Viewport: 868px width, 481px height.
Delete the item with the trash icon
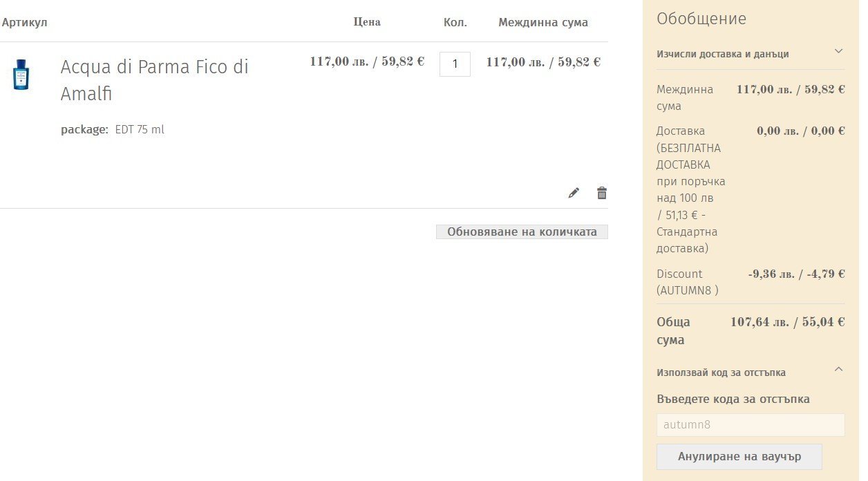602,193
